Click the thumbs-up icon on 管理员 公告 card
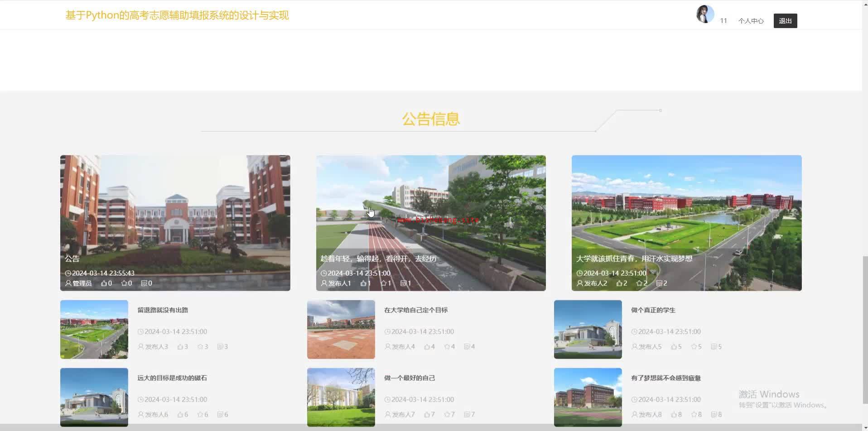 click(104, 283)
